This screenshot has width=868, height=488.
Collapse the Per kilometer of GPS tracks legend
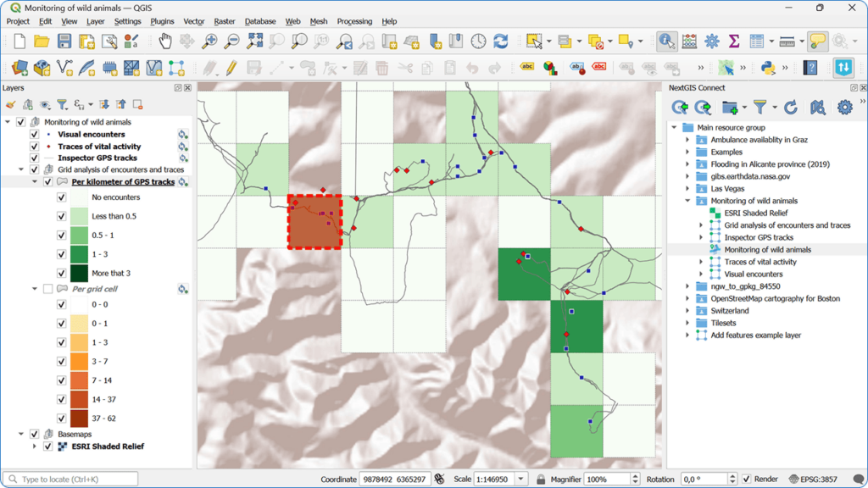(x=33, y=180)
